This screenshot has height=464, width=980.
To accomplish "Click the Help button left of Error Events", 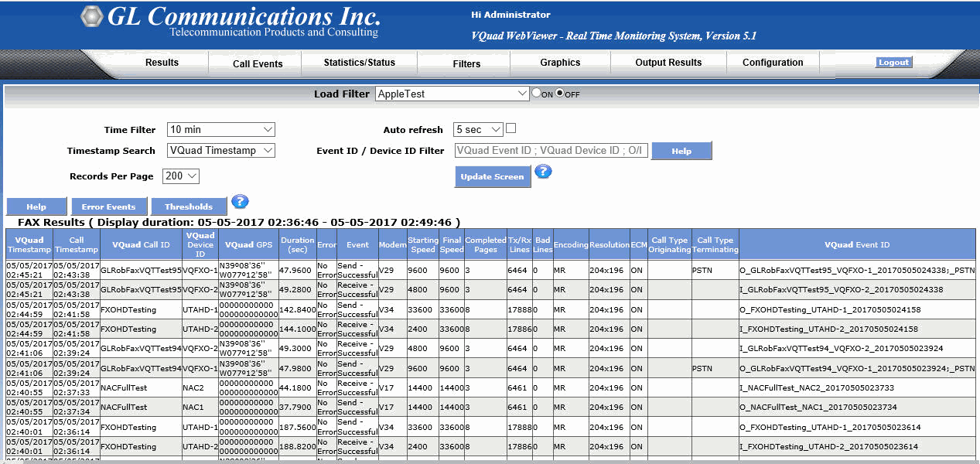I will [x=36, y=206].
